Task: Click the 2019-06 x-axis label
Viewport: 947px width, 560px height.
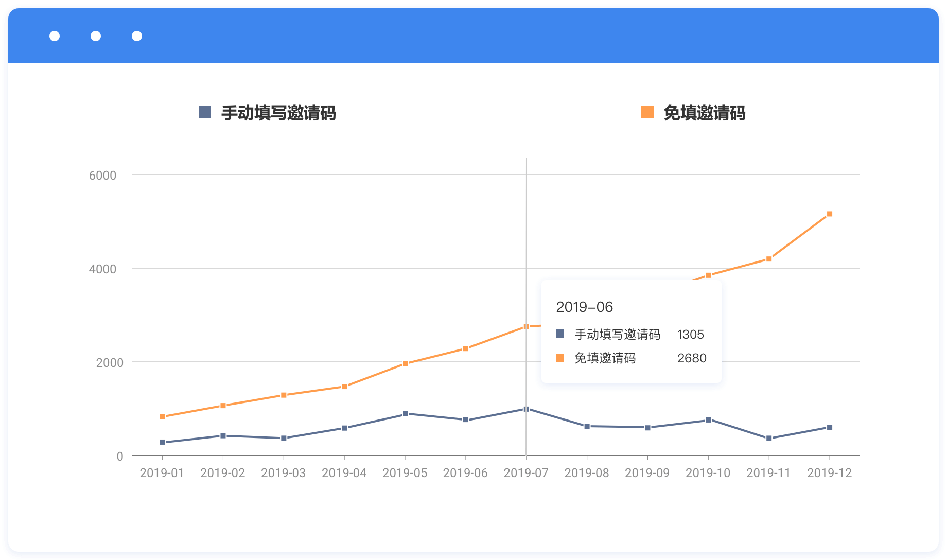Action: coord(466,473)
